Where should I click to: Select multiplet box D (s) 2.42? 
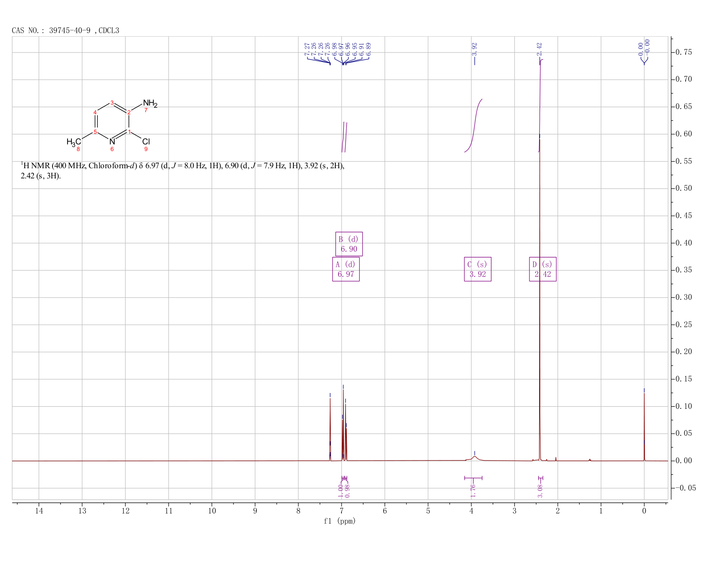(543, 269)
